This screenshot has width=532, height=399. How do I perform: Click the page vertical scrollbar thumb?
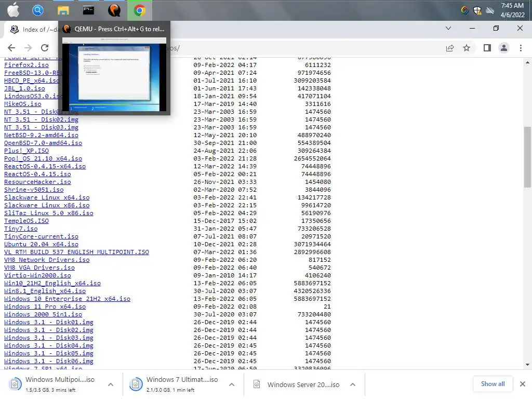coord(527,157)
